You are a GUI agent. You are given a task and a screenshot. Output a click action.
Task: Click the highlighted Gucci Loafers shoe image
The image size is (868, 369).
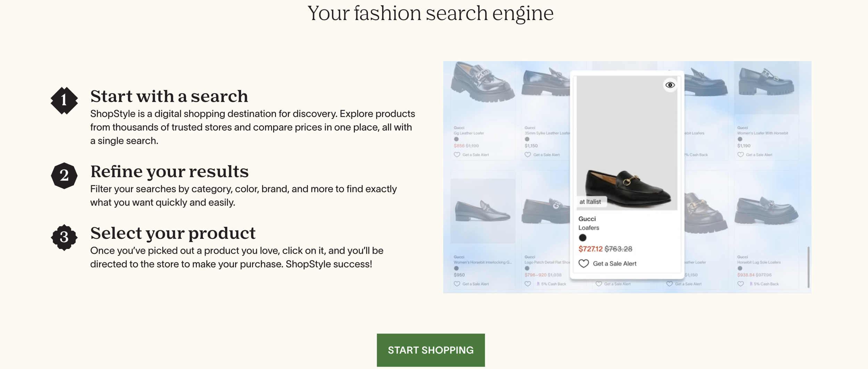coord(627,143)
